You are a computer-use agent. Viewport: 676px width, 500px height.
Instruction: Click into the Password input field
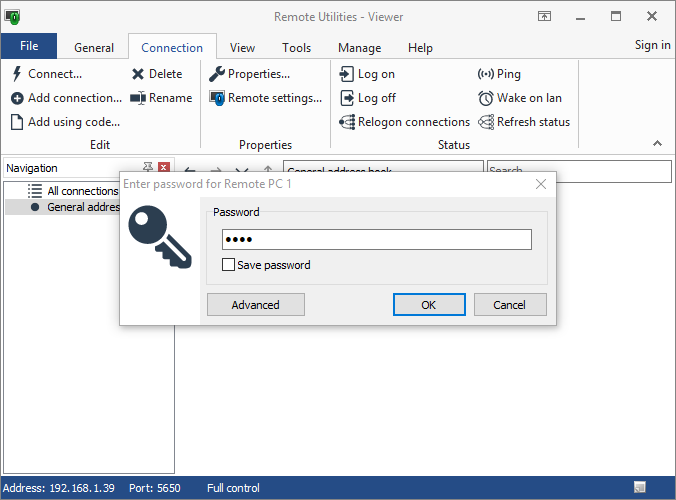tap(376, 240)
